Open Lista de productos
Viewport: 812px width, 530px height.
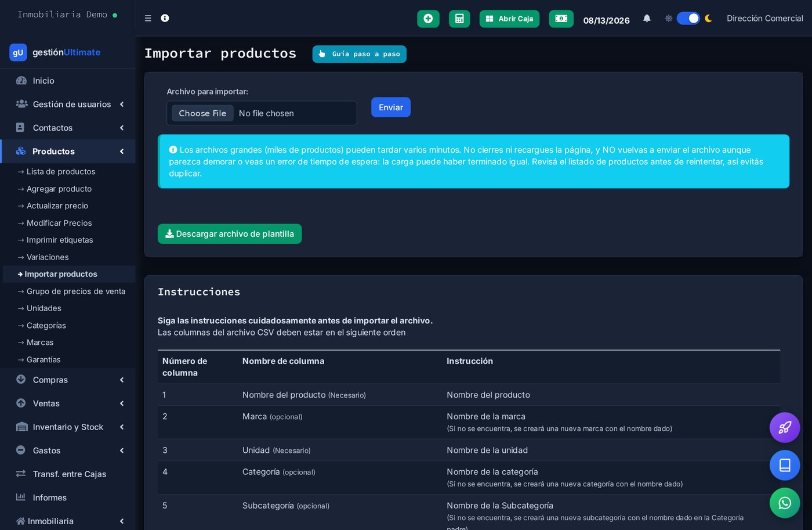point(61,172)
